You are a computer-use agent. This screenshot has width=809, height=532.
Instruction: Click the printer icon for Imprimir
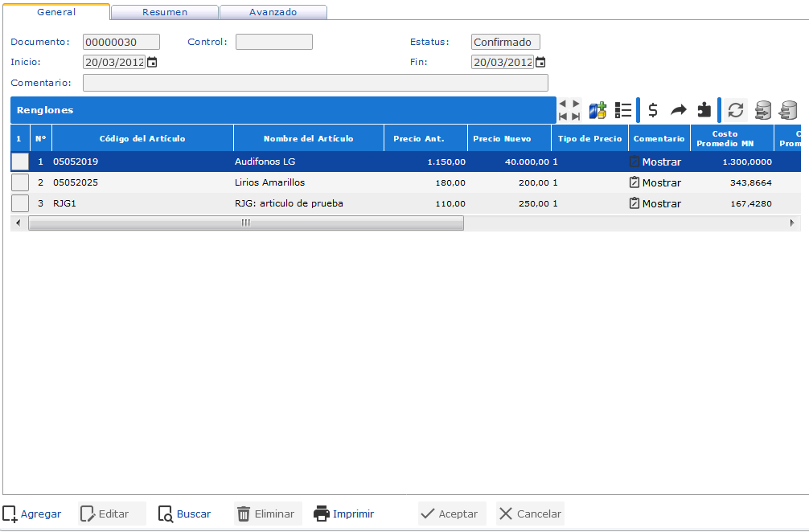click(322, 514)
